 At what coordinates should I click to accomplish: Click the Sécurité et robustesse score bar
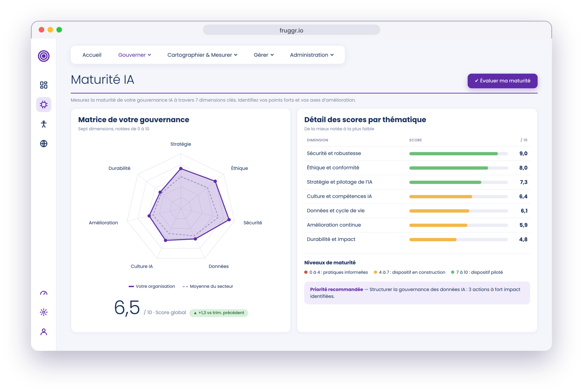click(458, 153)
